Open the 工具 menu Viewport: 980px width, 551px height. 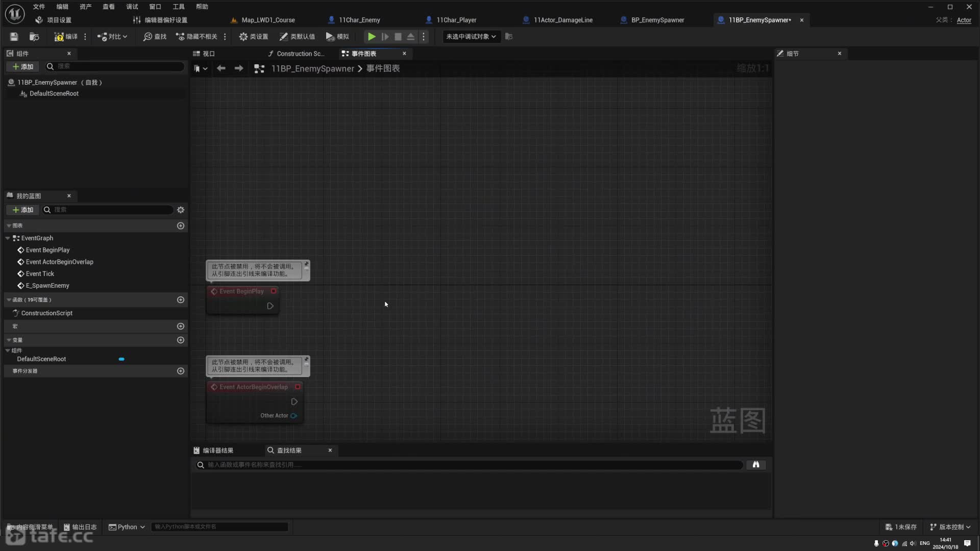click(x=178, y=7)
